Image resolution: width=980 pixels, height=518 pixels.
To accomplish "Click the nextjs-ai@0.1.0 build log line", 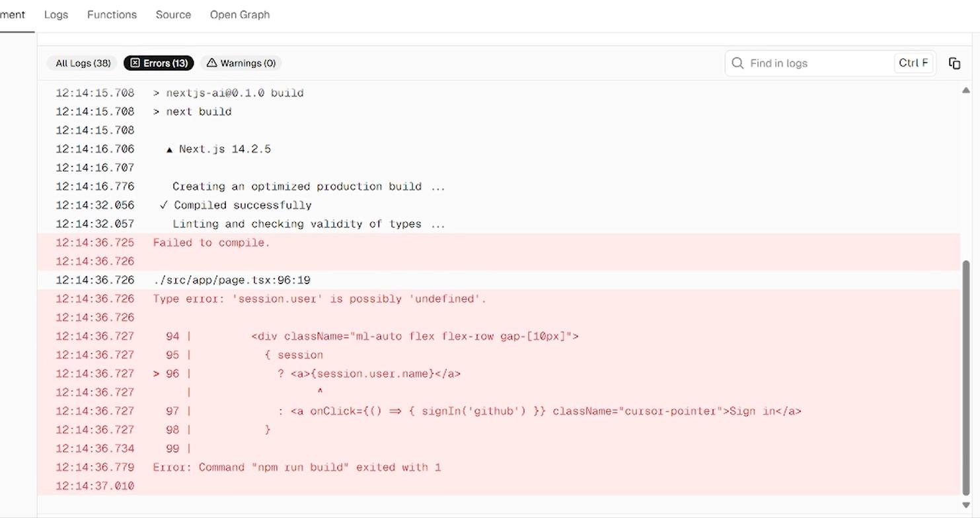I will 498,93.
